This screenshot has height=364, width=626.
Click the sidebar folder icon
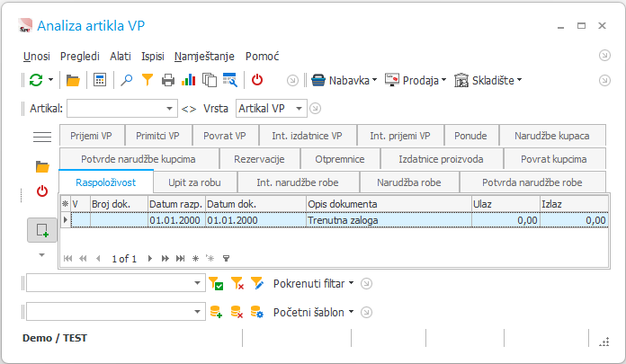pyautogui.click(x=42, y=166)
